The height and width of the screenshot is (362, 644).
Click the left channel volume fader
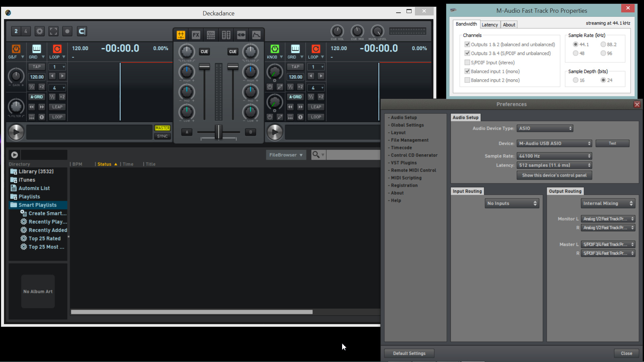coord(204,66)
